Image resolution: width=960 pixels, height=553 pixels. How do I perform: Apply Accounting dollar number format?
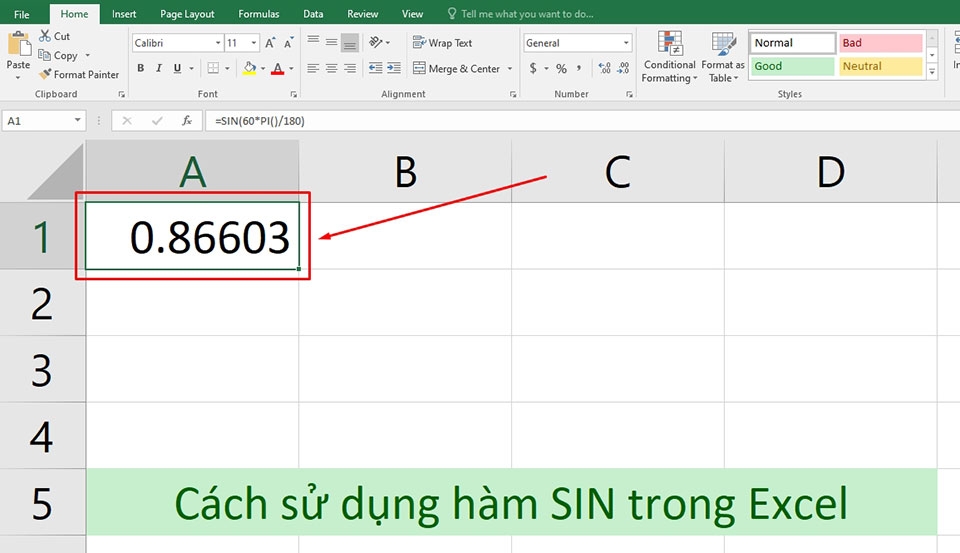(533, 68)
